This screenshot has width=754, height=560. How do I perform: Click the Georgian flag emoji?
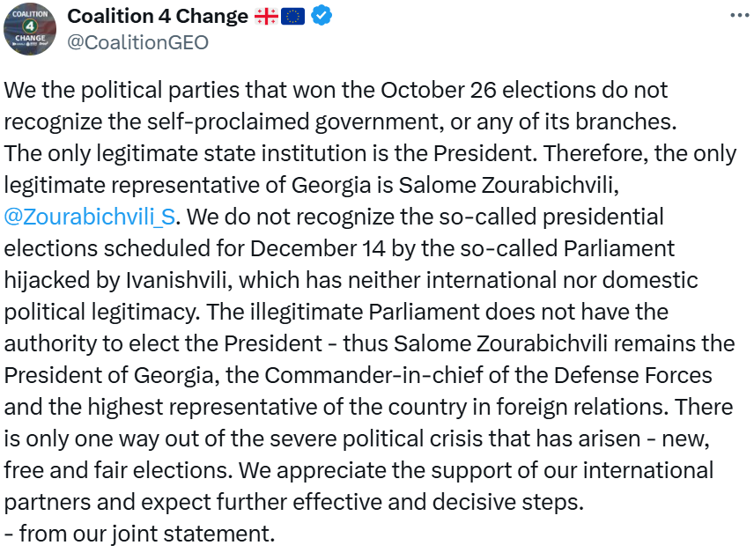(x=266, y=16)
